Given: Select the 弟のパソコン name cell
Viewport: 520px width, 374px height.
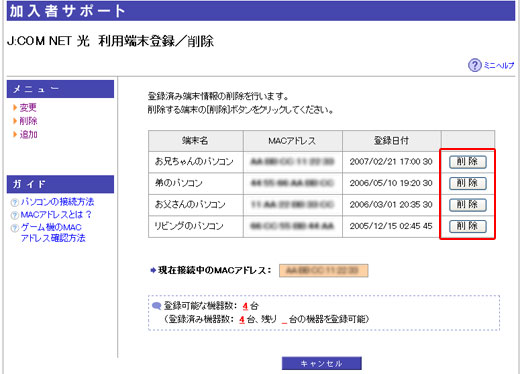Looking at the screenshot, I should click(x=196, y=183).
